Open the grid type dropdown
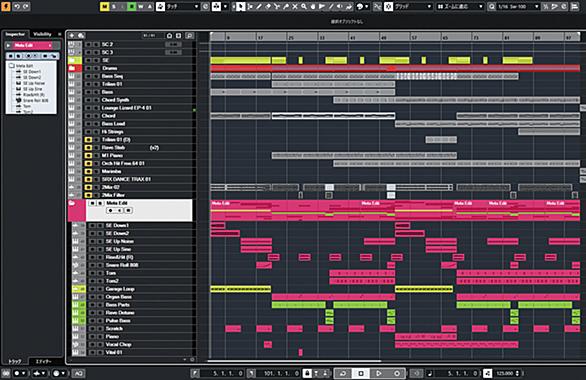The width and height of the screenshot is (586, 380). pyautogui.click(x=460, y=6)
